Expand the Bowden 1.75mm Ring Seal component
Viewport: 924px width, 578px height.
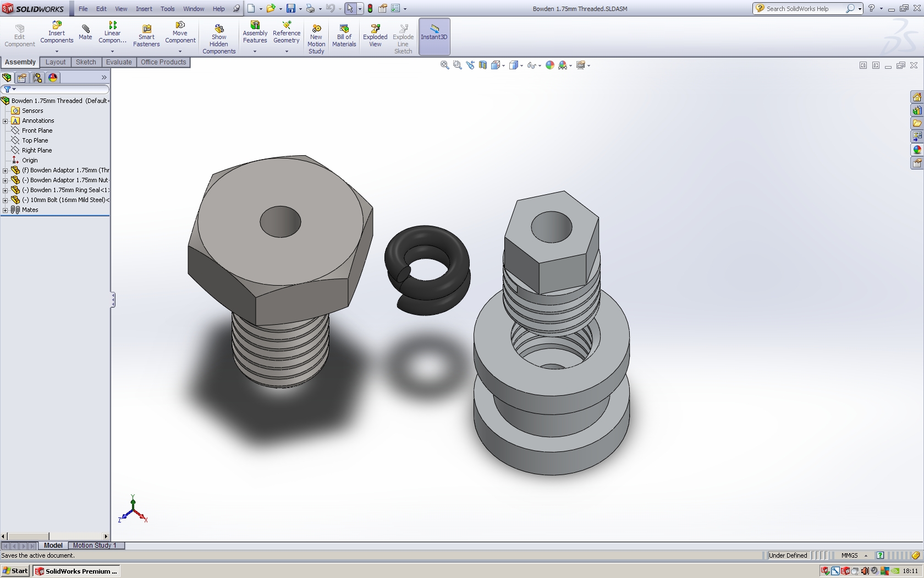tap(5, 190)
